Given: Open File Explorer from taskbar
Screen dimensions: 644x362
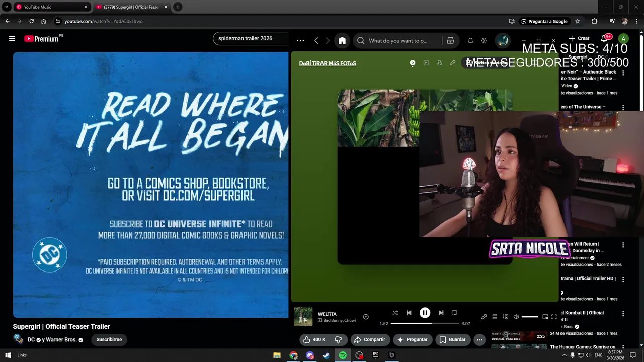Looking at the screenshot, I should pyautogui.click(x=277, y=355).
